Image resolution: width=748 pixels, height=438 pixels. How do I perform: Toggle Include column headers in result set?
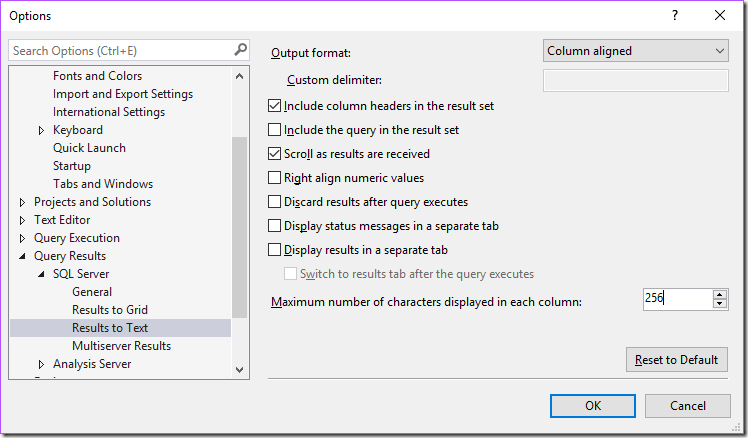[275, 106]
